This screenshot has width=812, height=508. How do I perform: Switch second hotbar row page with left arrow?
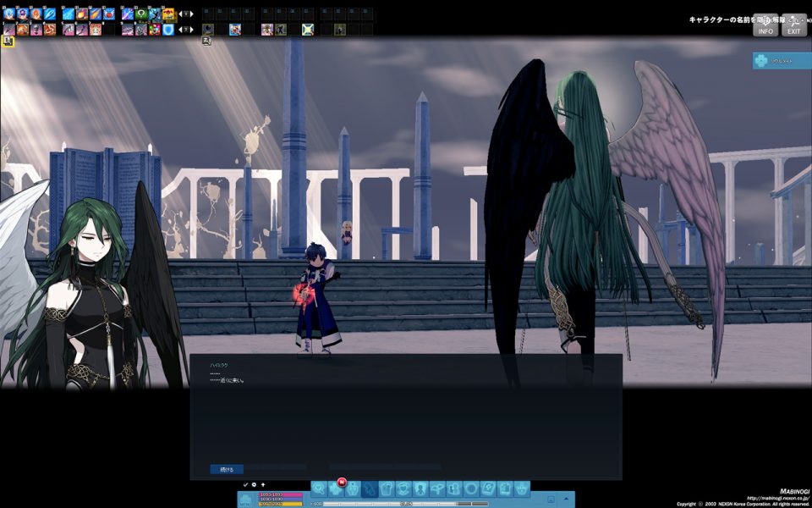pyautogui.click(x=181, y=30)
